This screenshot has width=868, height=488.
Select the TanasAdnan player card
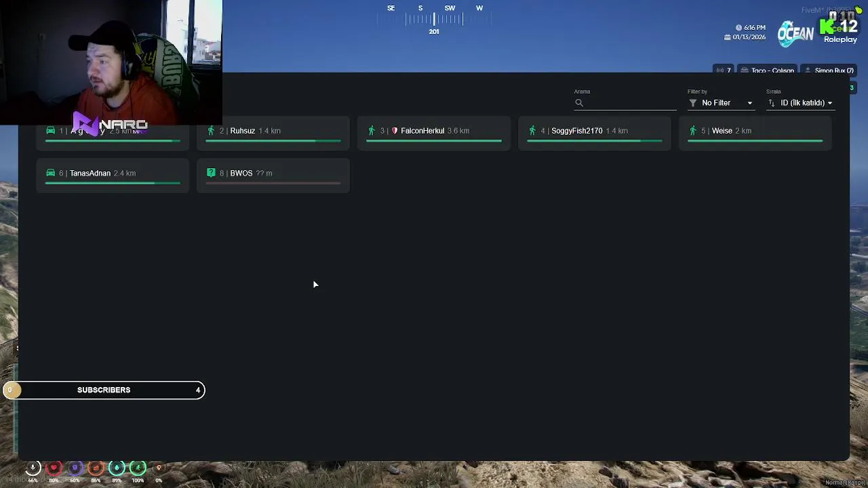[x=113, y=176]
